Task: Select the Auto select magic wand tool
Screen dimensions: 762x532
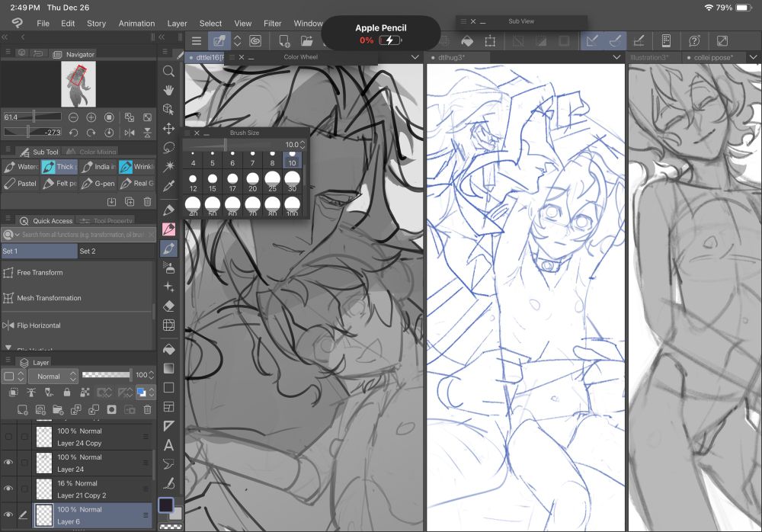Action: point(168,166)
